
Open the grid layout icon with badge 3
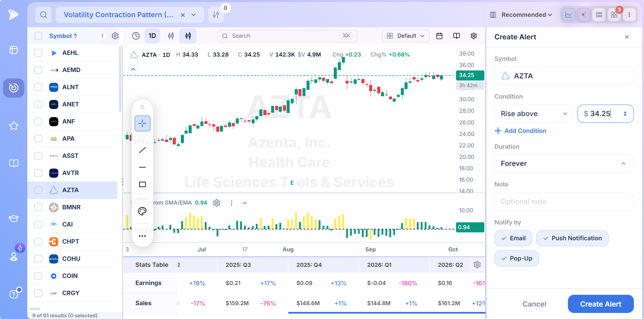pyautogui.click(x=614, y=15)
